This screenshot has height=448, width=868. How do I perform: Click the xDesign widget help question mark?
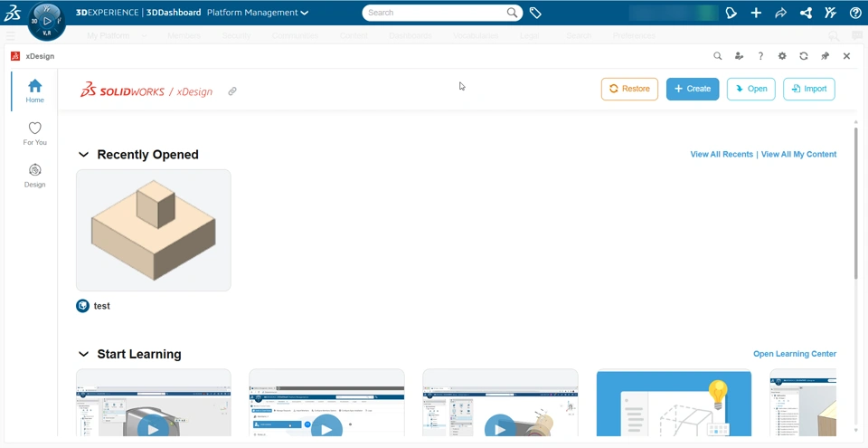[760, 56]
